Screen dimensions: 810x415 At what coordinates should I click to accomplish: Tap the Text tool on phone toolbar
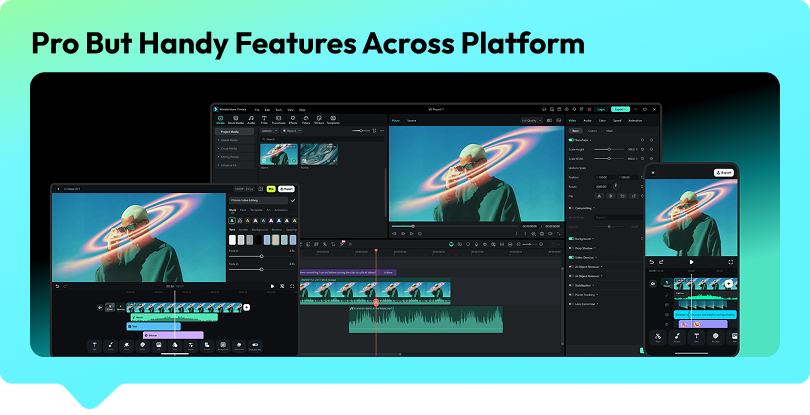[696, 337]
